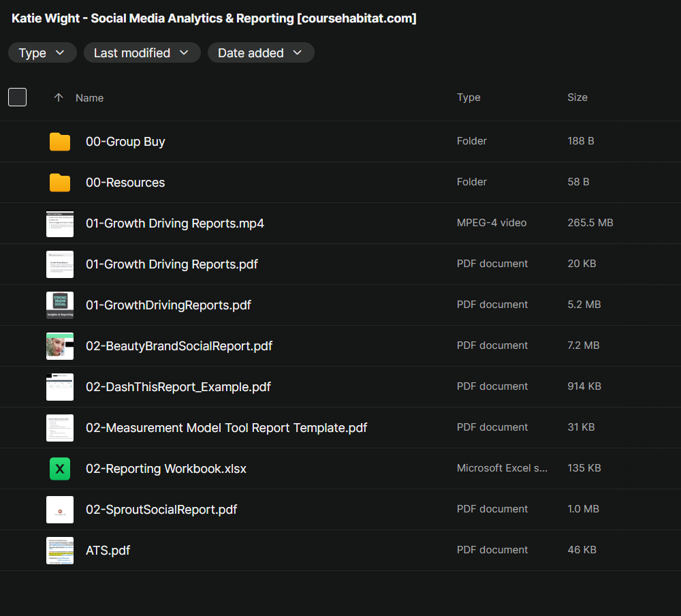The width and height of the screenshot is (681, 616).
Task: Click the 914 KB size value
Action: [584, 386]
